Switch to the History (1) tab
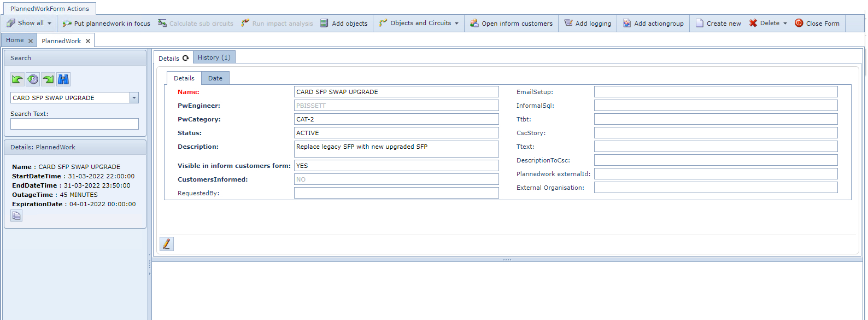This screenshot has width=868, height=320. pyautogui.click(x=214, y=57)
